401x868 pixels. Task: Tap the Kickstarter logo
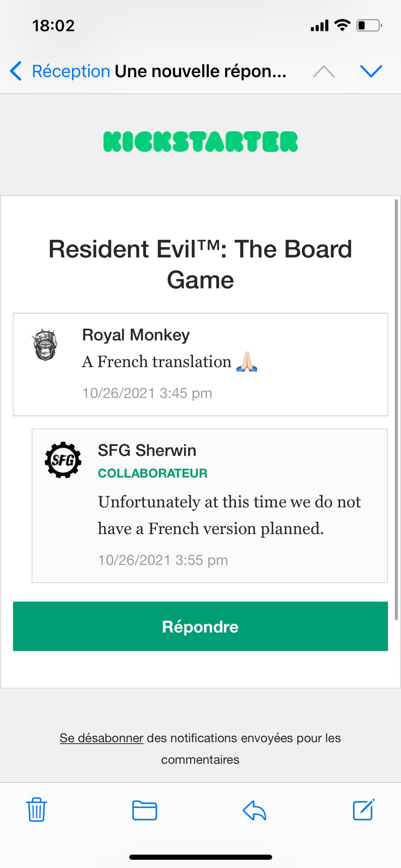(x=200, y=142)
